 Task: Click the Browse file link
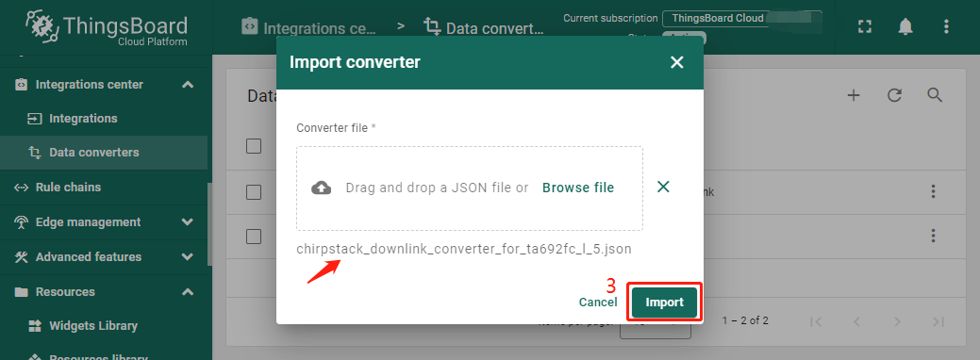(x=578, y=188)
